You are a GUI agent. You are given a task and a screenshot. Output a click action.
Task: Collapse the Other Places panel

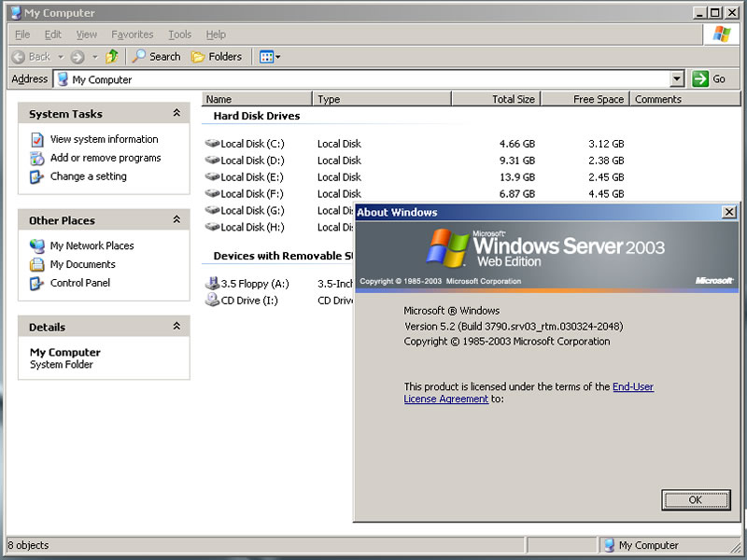[176, 219]
